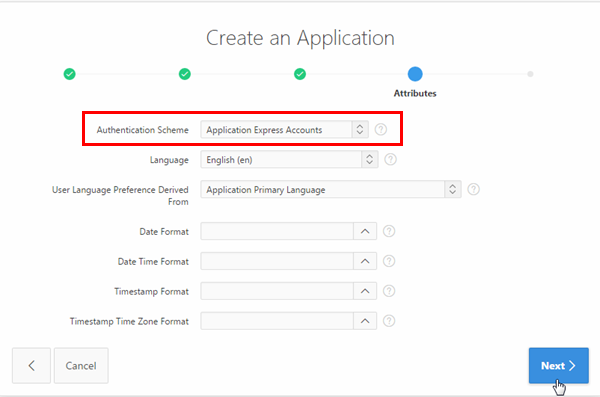Screen dimensions: 600x397
Task: Open the Language dropdown showing English (en)
Action: 289,159
